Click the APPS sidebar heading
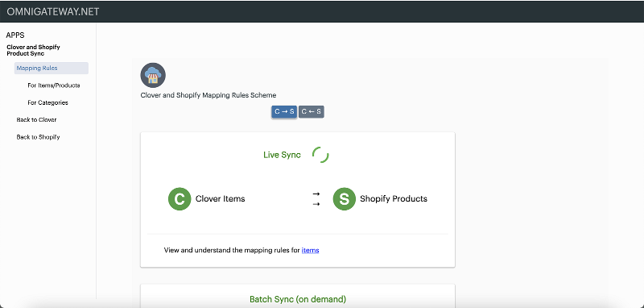Image resolution: width=644 pixels, height=308 pixels. (x=15, y=35)
